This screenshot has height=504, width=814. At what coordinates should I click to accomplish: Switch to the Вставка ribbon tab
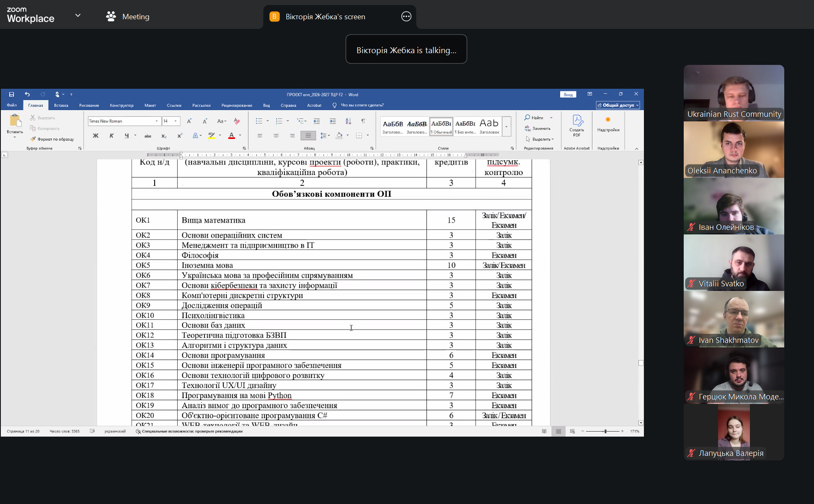tap(61, 105)
